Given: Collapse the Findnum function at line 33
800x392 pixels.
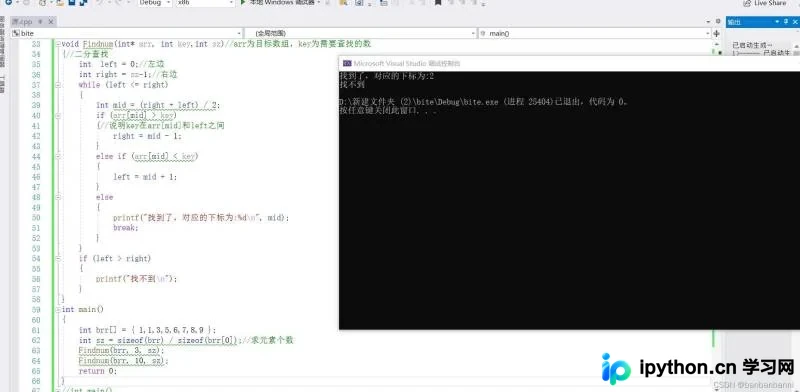Looking at the screenshot, I should point(58,44).
